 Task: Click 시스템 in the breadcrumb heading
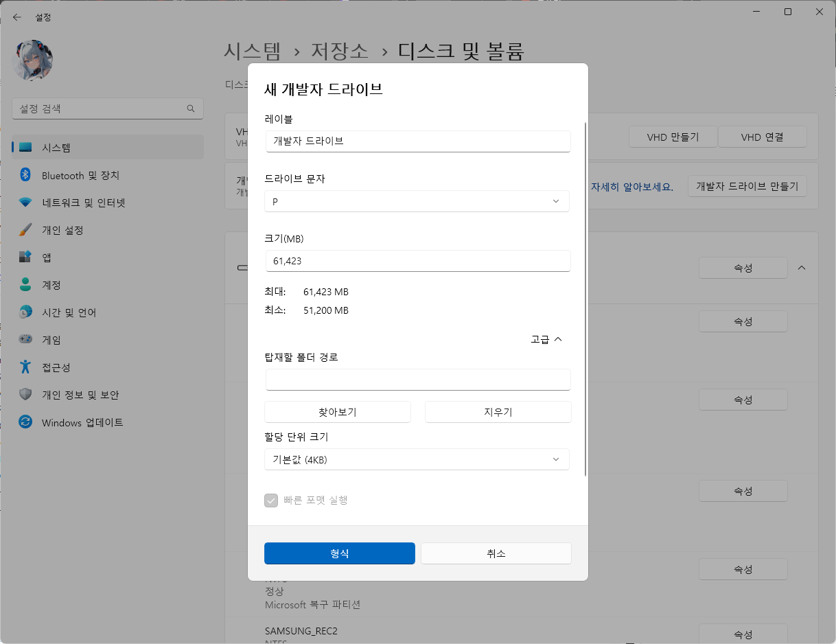coord(252,51)
